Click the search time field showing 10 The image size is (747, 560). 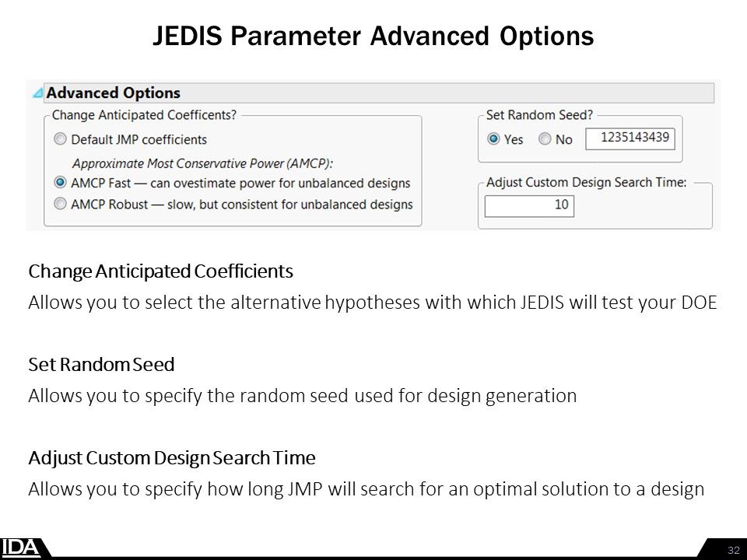(x=529, y=206)
